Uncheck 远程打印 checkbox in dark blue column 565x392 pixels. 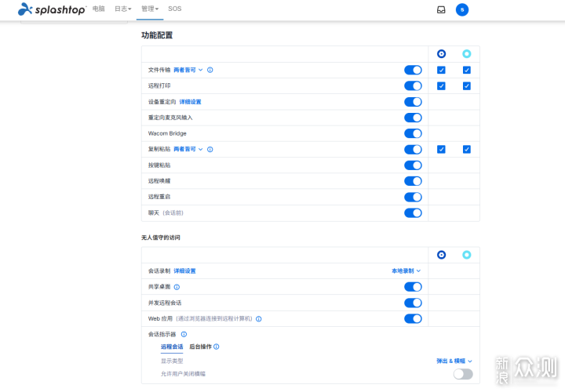point(441,85)
